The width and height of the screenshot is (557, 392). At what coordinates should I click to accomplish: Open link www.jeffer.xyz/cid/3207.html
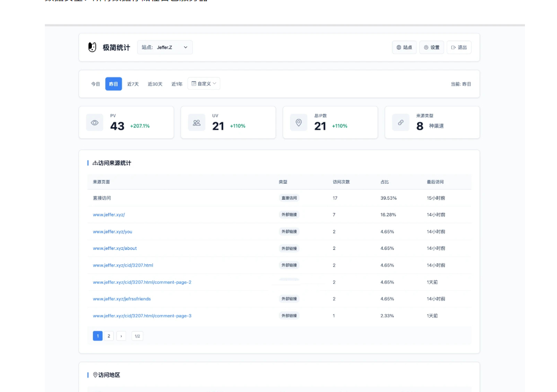(x=123, y=265)
